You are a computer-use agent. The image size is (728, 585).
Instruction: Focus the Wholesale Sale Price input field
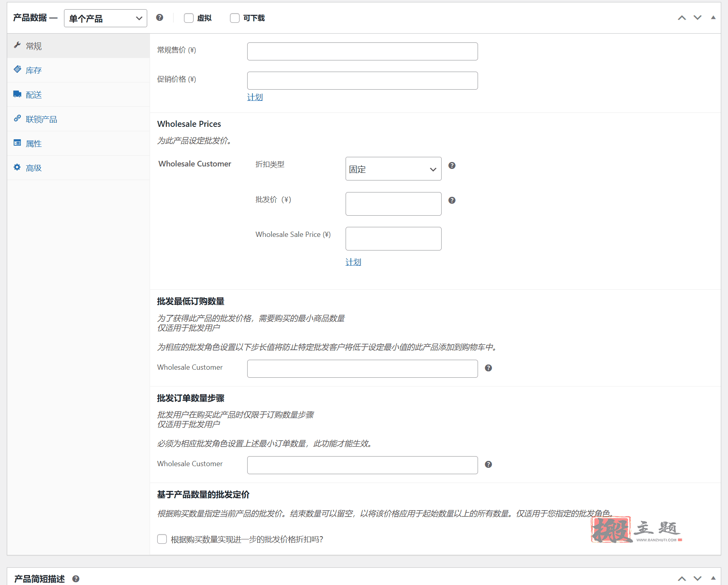click(x=394, y=238)
